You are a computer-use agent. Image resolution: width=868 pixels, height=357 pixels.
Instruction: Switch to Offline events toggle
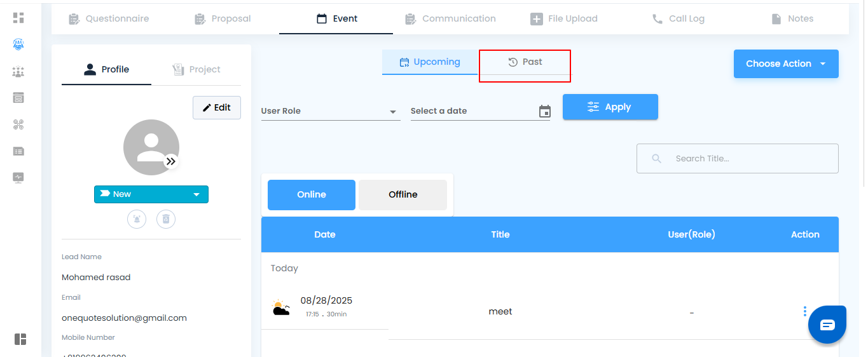point(403,194)
